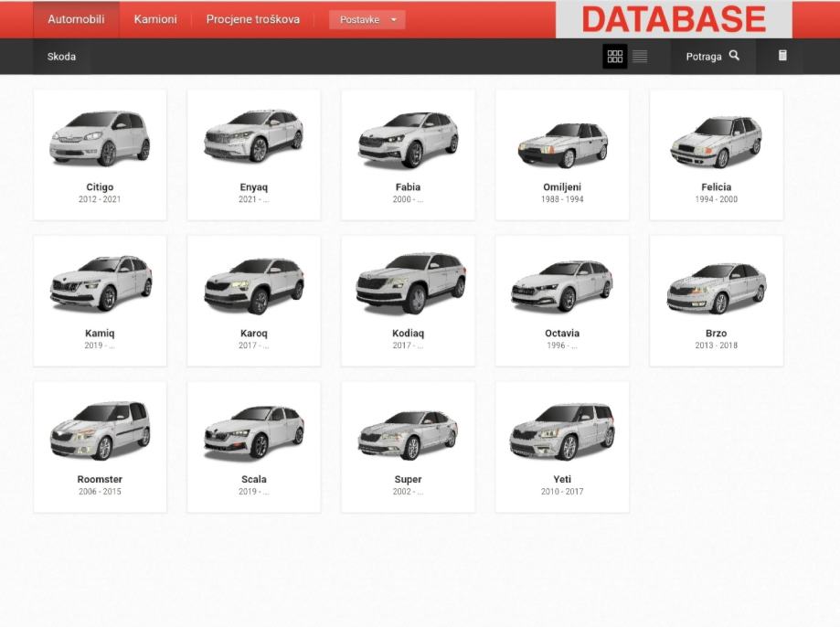Screen dimensions: 840x627
Task: Click the Felicia model name
Action: pyautogui.click(x=717, y=187)
